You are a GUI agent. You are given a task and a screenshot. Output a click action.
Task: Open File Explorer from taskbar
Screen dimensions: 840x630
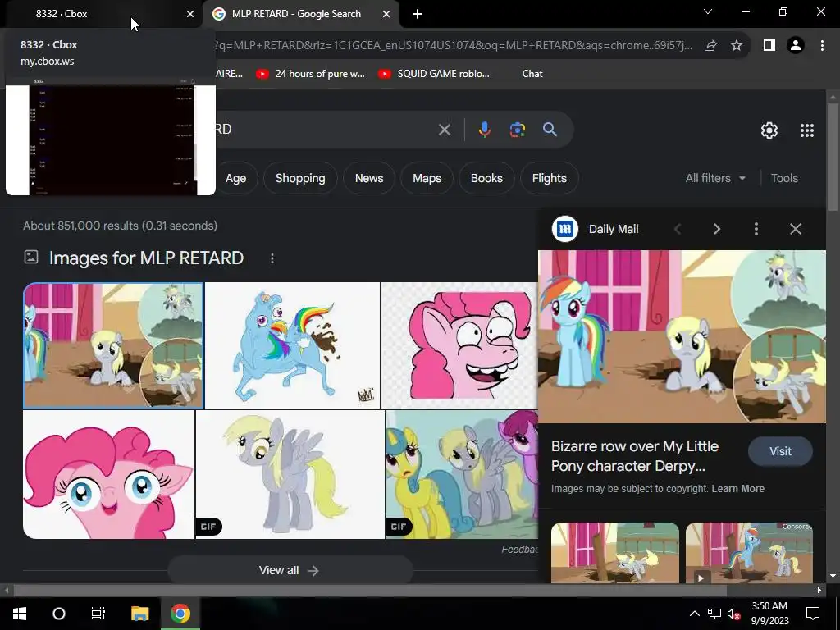(139, 614)
